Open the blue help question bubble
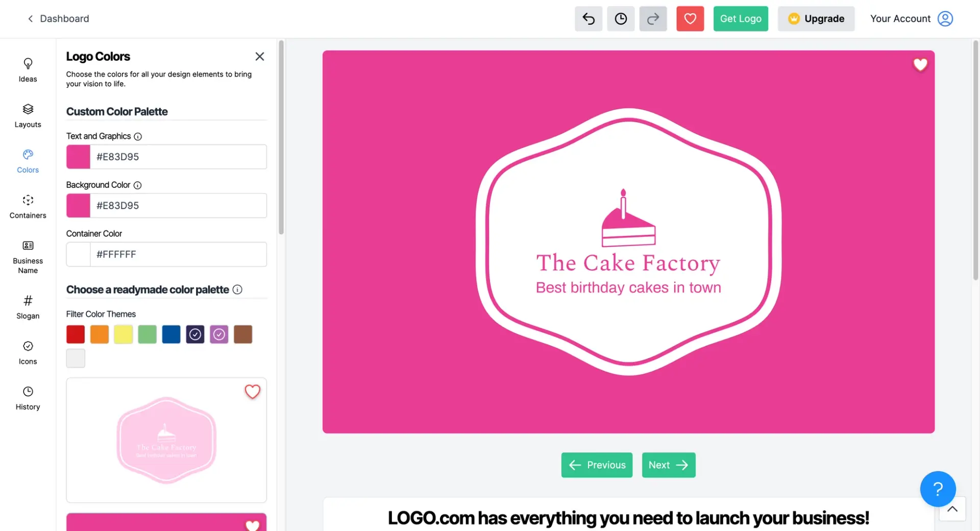Image resolution: width=980 pixels, height=531 pixels. [938, 489]
